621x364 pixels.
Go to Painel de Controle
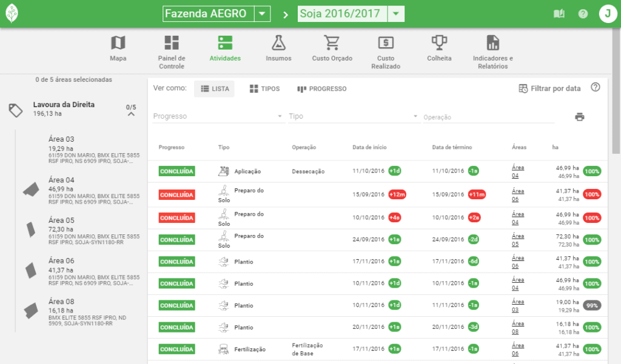pos(172,50)
